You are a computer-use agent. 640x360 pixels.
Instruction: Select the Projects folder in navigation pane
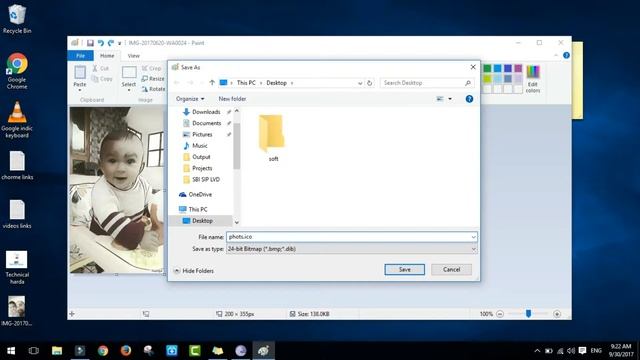coord(198,168)
